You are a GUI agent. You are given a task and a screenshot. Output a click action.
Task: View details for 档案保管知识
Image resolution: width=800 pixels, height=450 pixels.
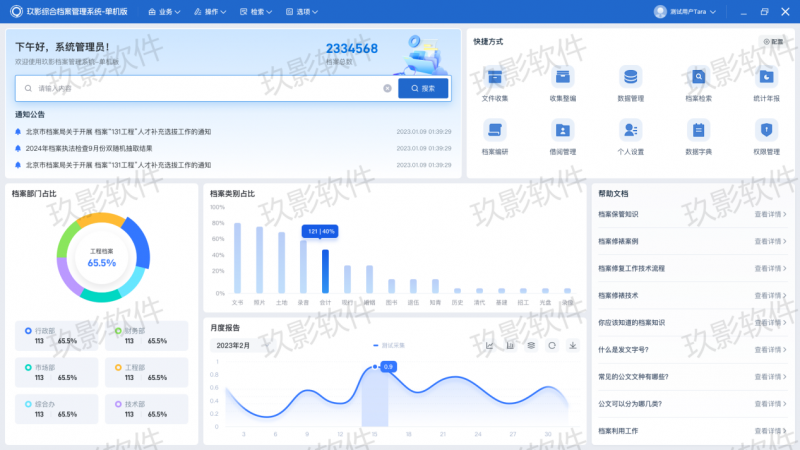(770, 214)
